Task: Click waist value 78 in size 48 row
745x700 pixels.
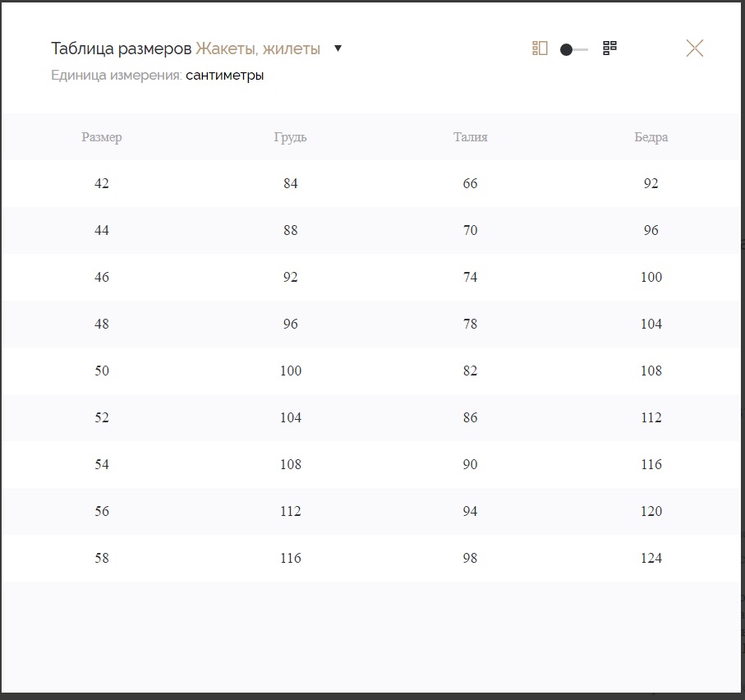Action: click(x=470, y=324)
